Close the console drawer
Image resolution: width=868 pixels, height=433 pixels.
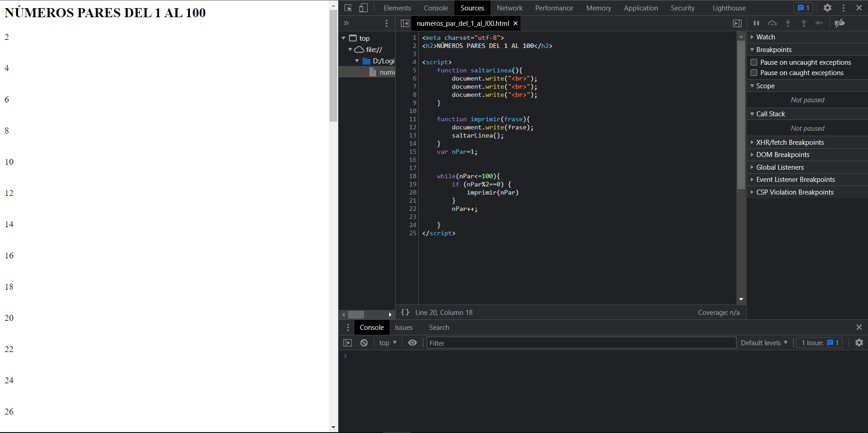click(859, 327)
